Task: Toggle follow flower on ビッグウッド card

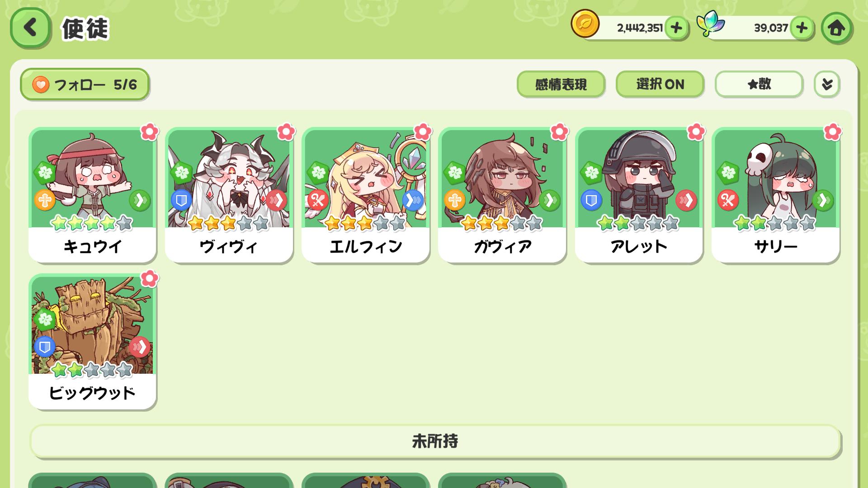Action: click(x=149, y=279)
